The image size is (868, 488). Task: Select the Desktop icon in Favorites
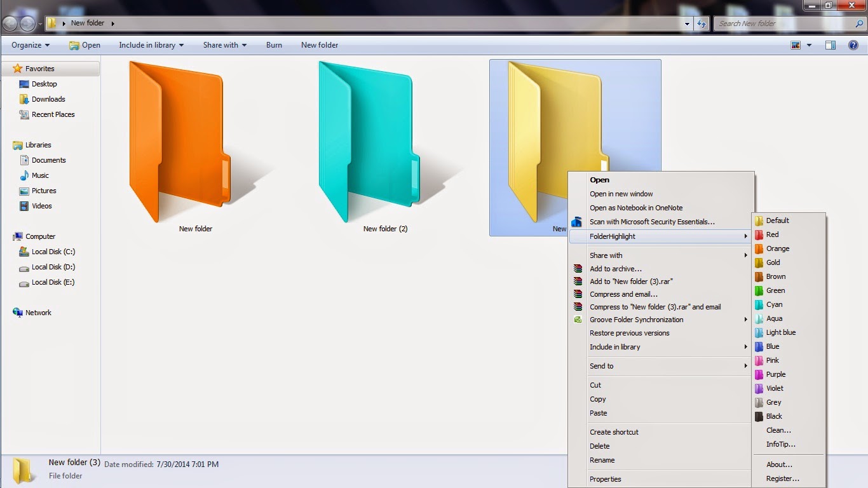(x=24, y=84)
